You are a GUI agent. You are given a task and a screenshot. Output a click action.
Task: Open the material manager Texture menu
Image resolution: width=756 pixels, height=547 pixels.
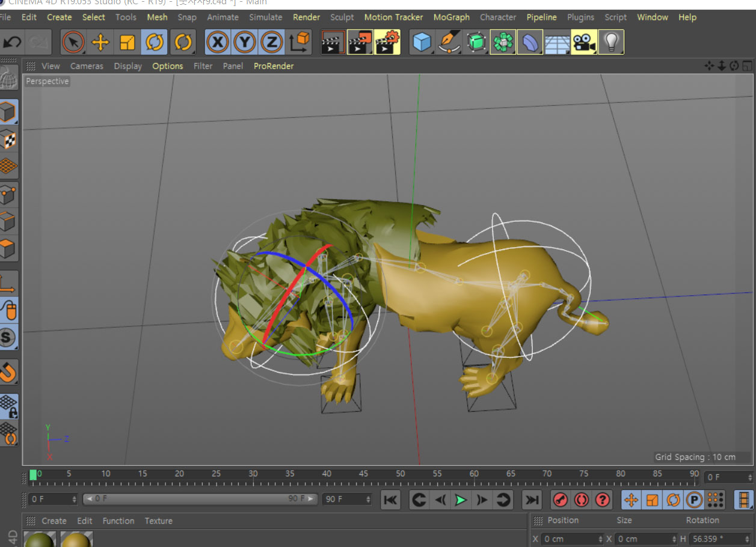click(x=159, y=521)
